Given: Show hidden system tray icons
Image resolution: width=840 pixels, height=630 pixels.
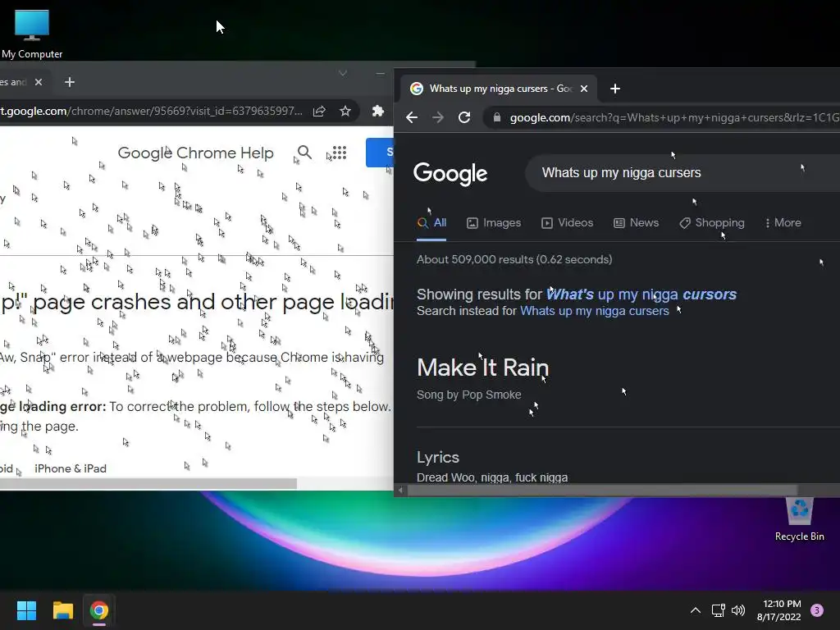Looking at the screenshot, I should coord(696,610).
